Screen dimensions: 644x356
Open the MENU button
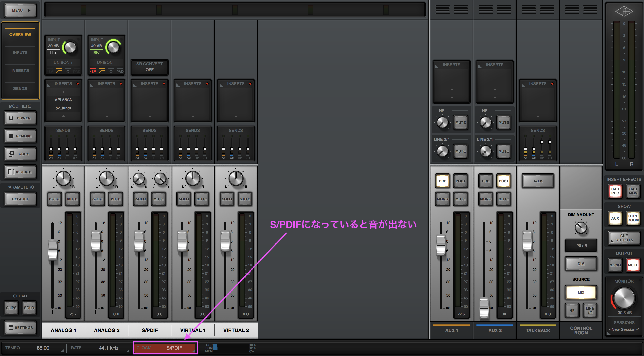pos(20,11)
